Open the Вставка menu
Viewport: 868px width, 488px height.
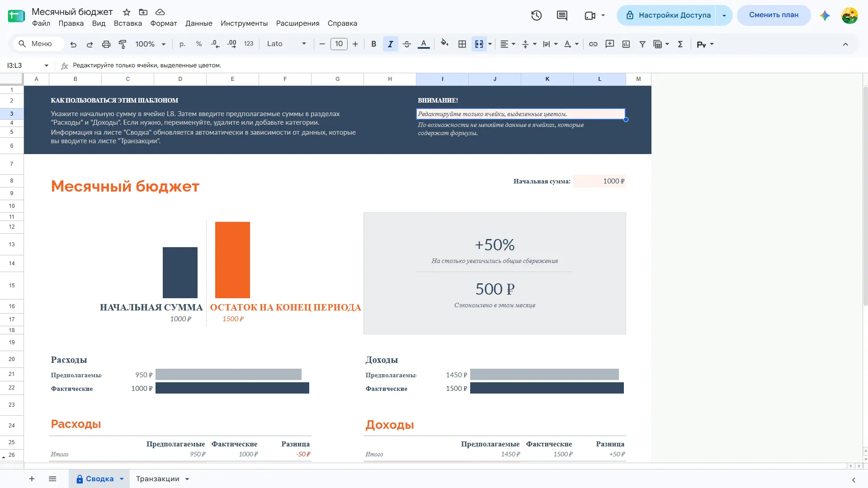[128, 23]
